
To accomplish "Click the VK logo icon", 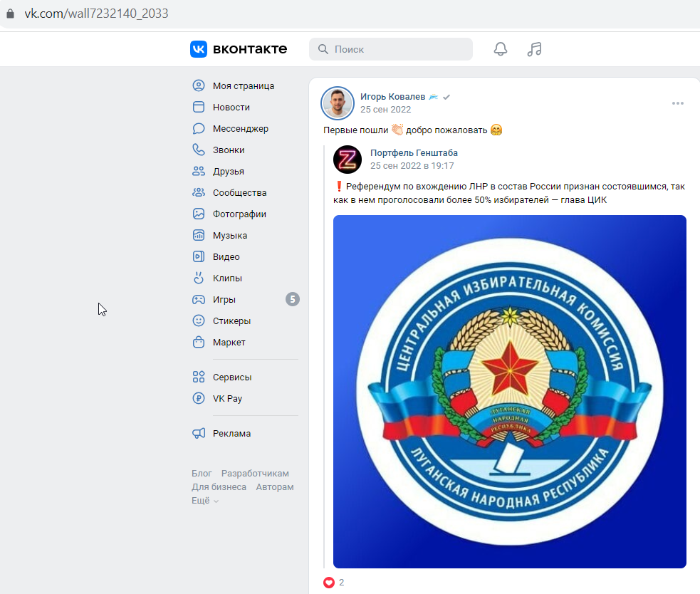I will [x=199, y=49].
